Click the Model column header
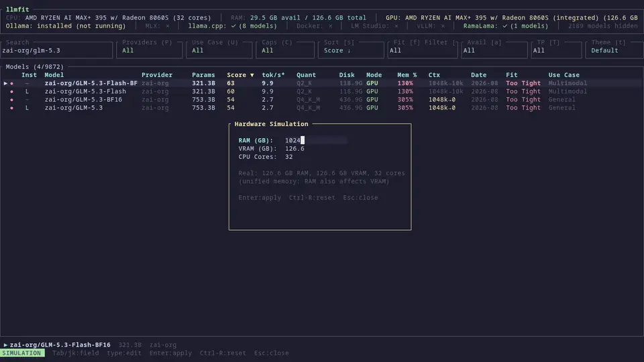644x362 pixels. coord(54,75)
